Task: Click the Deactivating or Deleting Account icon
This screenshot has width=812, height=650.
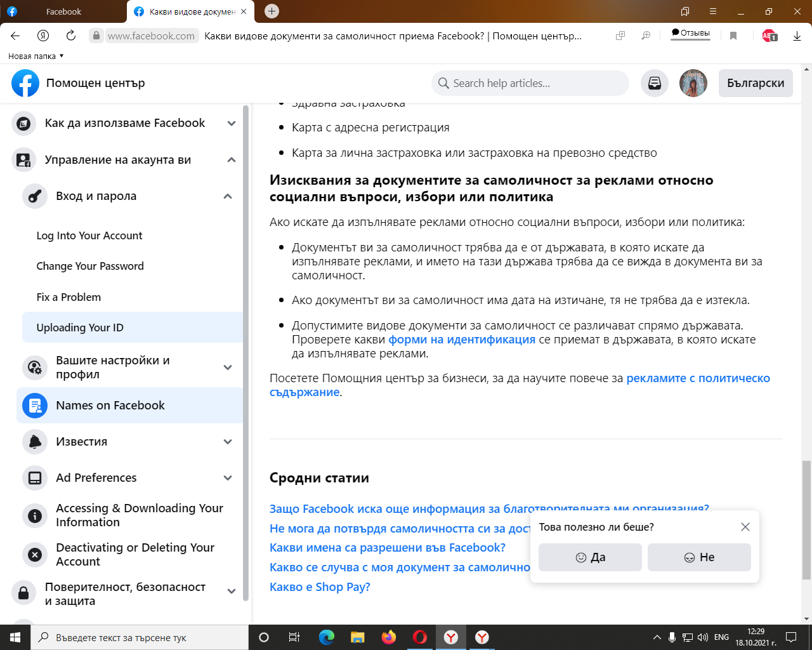Action: coord(35,555)
